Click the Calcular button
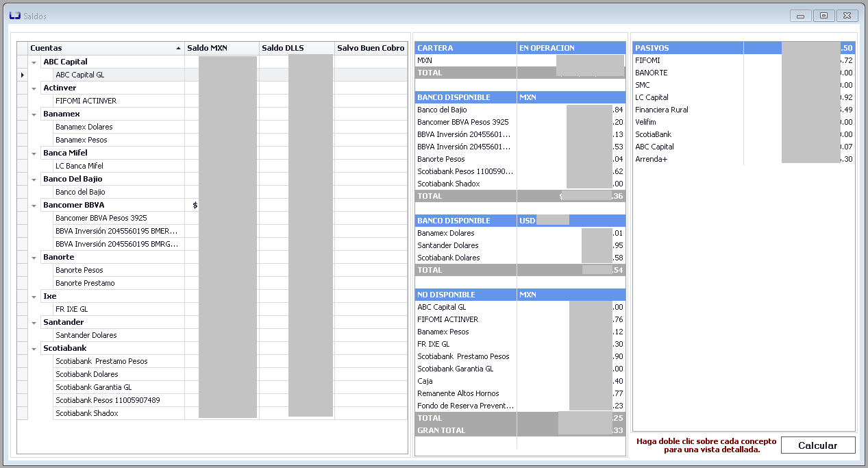The height and width of the screenshot is (468, 868). [x=818, y=445]
